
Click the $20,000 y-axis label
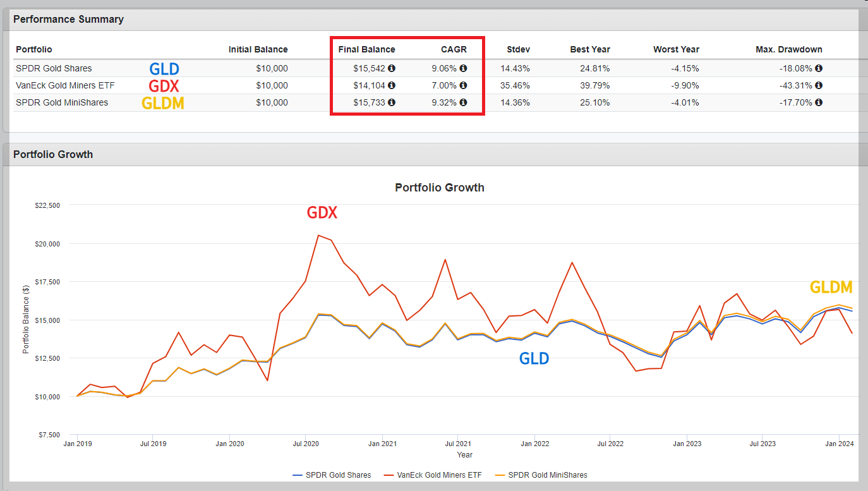47,243
